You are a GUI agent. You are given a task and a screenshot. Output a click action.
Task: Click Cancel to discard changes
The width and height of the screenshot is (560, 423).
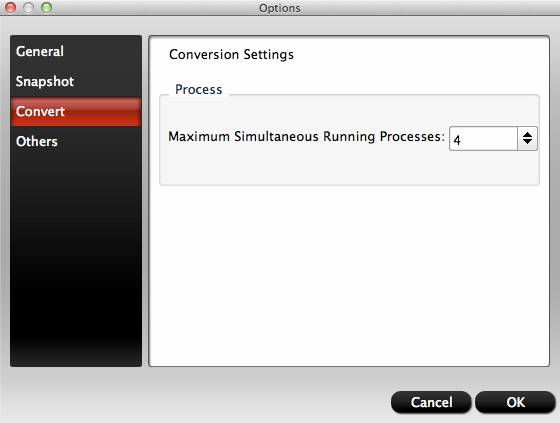tap(431, 402)
